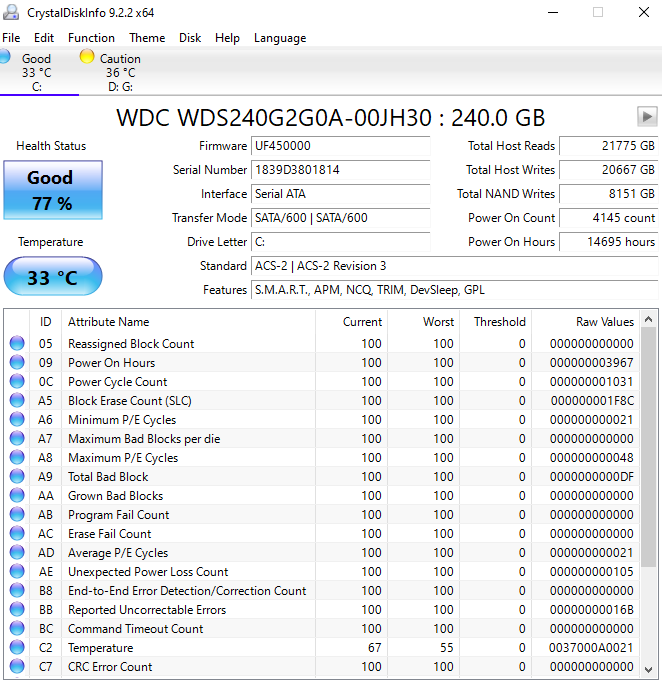Click status icon for Reported Uncorrectable Errors
662x683 pixels.
coord(17,609)
